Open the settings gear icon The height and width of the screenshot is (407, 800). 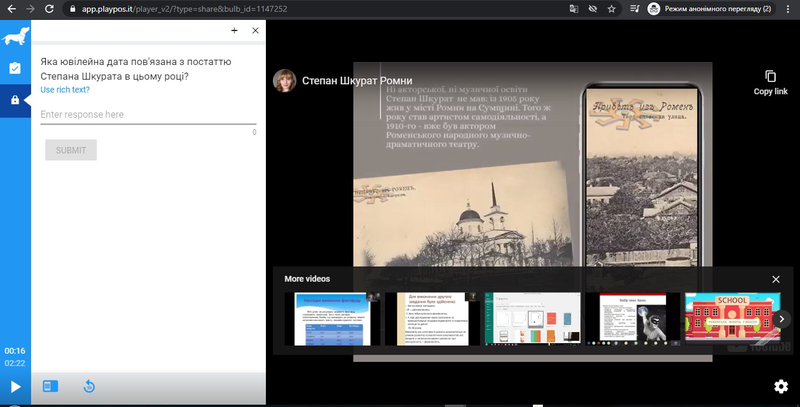pyautogui.click(x=780, y=386)
